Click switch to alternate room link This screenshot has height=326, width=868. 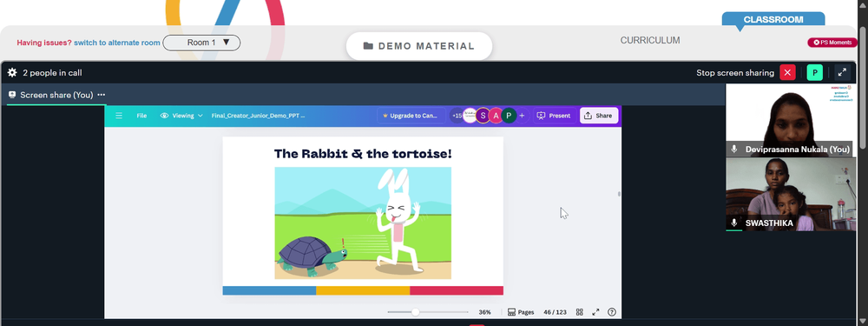click(x=117, y=43)
